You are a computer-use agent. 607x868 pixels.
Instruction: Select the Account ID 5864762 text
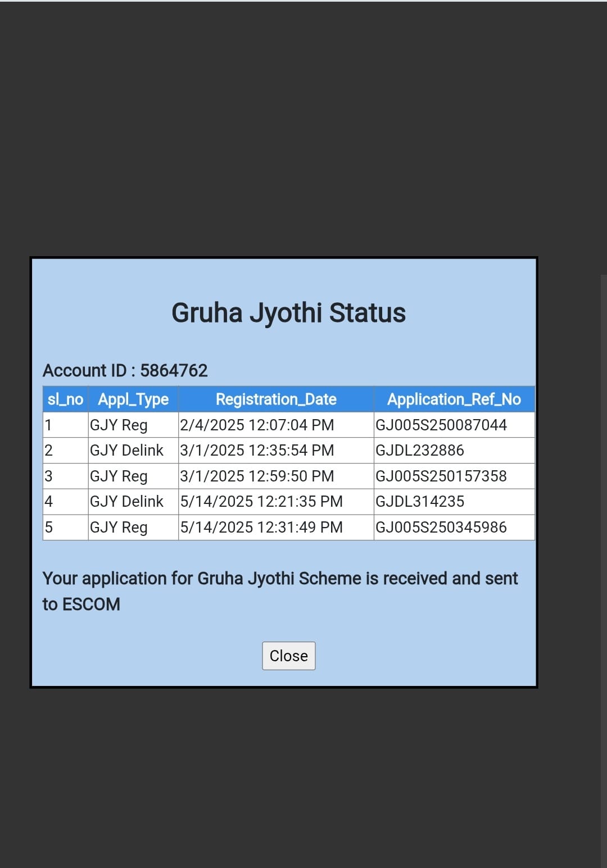[125, 370]
